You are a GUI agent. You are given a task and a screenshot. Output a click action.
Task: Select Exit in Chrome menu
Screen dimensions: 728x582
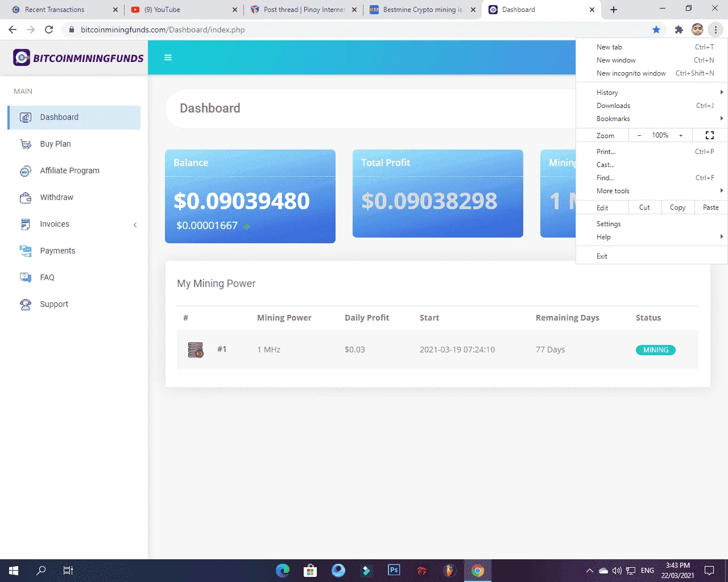(652, 256)
